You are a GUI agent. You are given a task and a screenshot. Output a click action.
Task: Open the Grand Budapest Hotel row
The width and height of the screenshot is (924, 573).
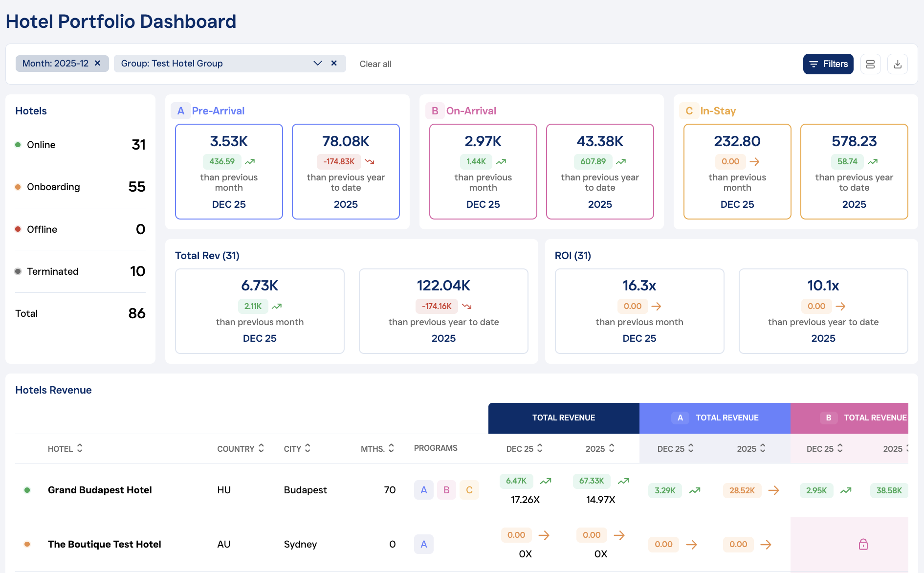tap(100, 490)
